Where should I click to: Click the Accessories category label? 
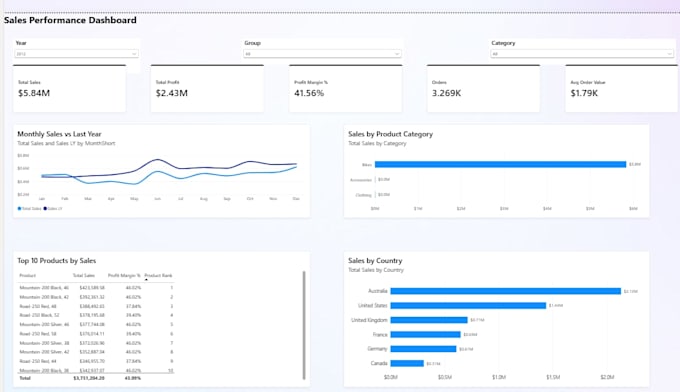pos(361,180)
